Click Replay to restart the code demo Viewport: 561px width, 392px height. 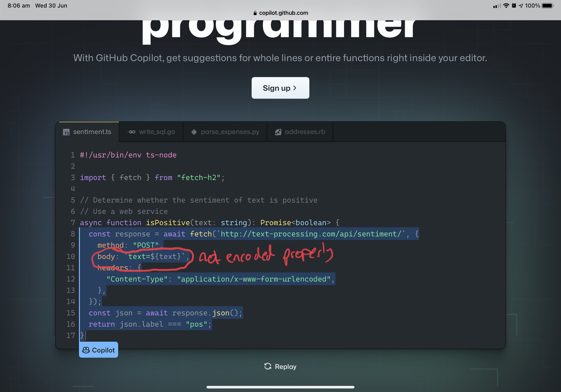(x=281, y=366)
